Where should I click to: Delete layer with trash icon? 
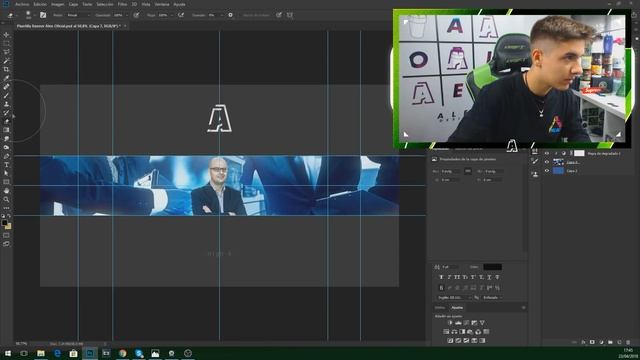628,342
